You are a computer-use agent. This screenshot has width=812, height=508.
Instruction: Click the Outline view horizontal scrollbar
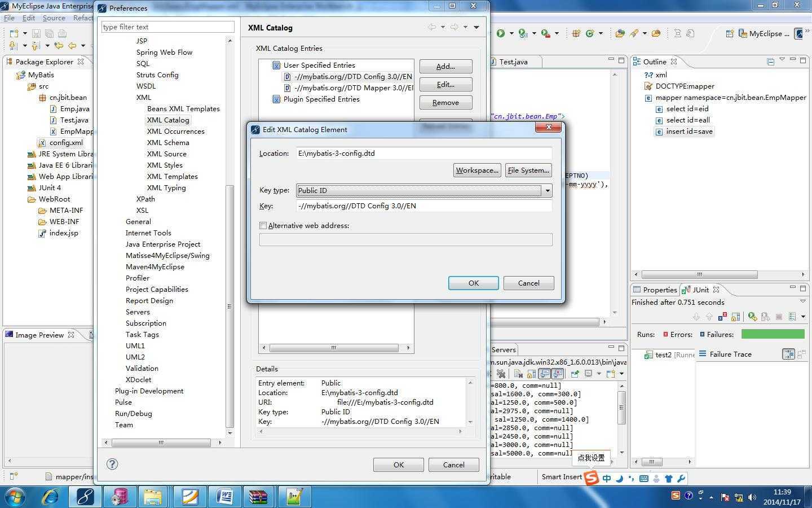click(x=699, y=274)
